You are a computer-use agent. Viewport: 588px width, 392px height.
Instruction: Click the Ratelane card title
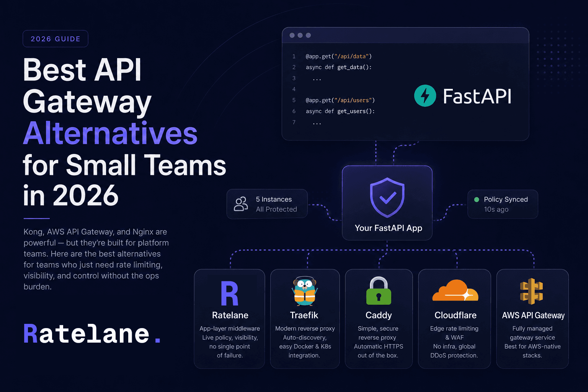pyautogui.click(x=230, y=315)
